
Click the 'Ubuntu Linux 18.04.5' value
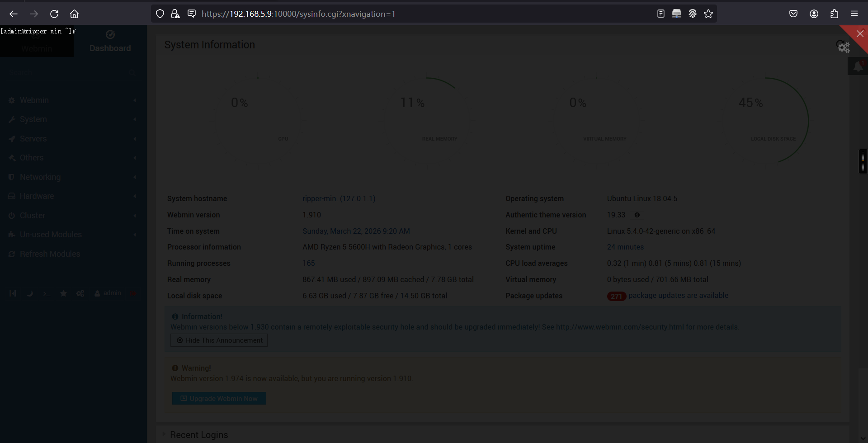click(642, 198)
